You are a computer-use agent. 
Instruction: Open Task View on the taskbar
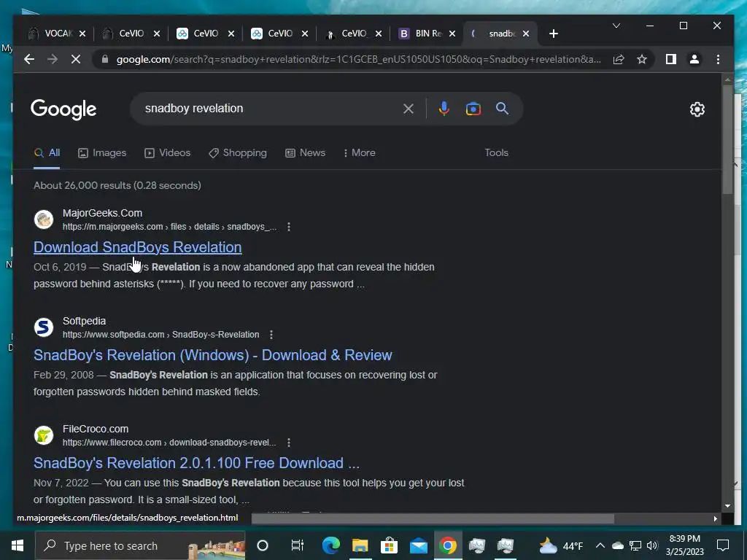tap(298, 545)
